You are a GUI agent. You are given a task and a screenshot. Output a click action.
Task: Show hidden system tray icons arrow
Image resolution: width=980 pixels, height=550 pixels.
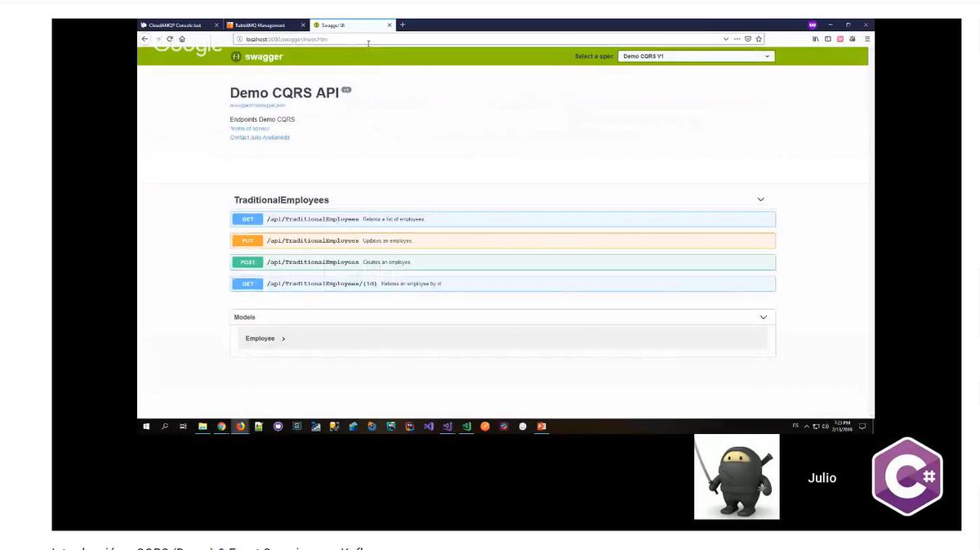807,427
